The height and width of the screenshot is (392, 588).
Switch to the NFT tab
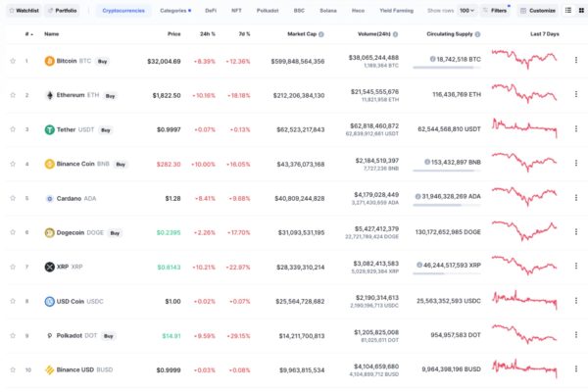pyautogui.click(x=236, y=11)
